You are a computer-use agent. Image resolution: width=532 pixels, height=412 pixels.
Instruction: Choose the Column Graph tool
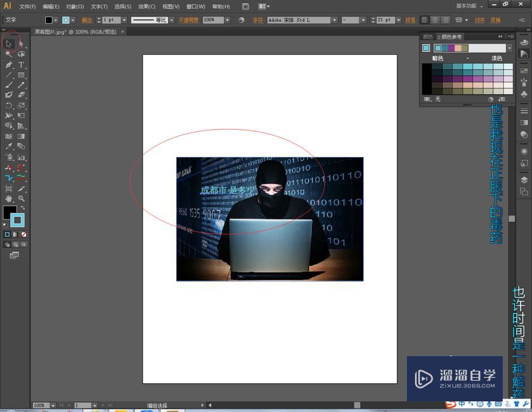[21, 157]
